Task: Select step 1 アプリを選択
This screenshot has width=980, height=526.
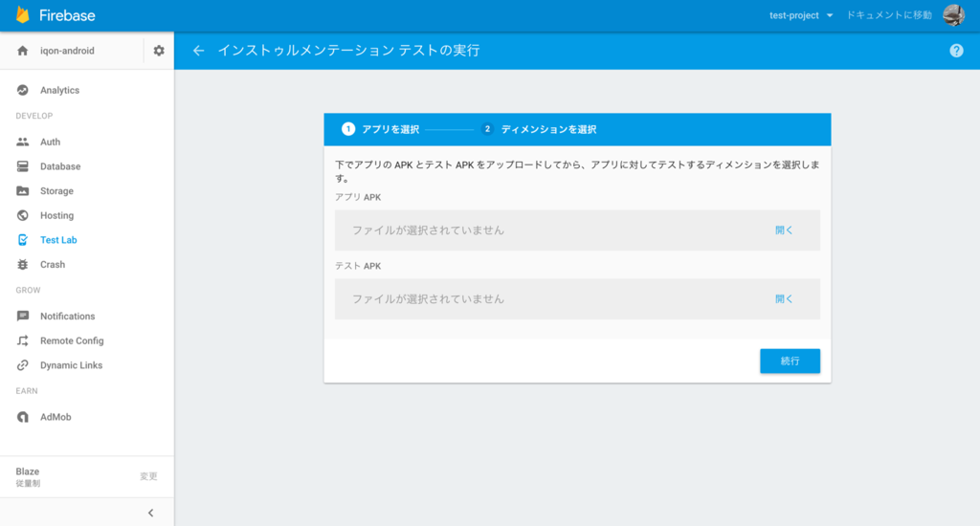Action: tap(381, 129)
